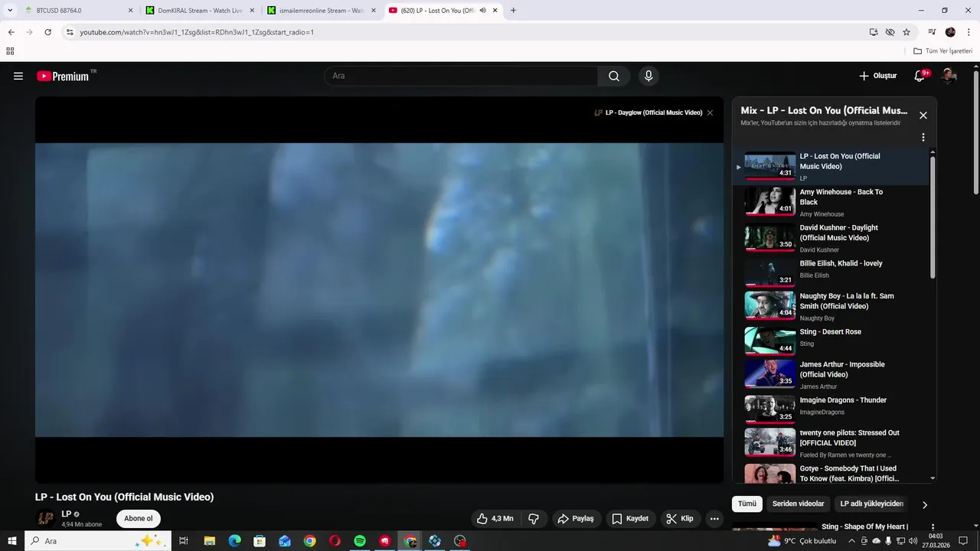
Task: Toggle Task View on taskbar
Action: 184,541
